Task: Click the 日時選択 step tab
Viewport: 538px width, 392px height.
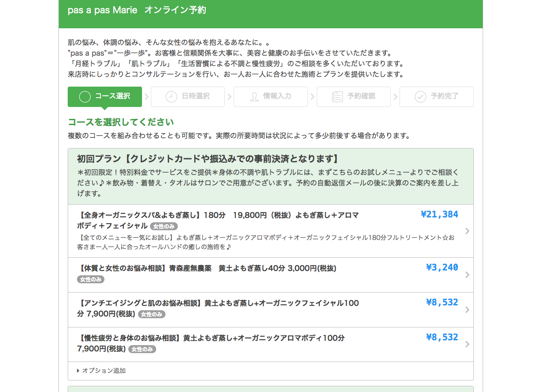Action: [x=188, y=96]
